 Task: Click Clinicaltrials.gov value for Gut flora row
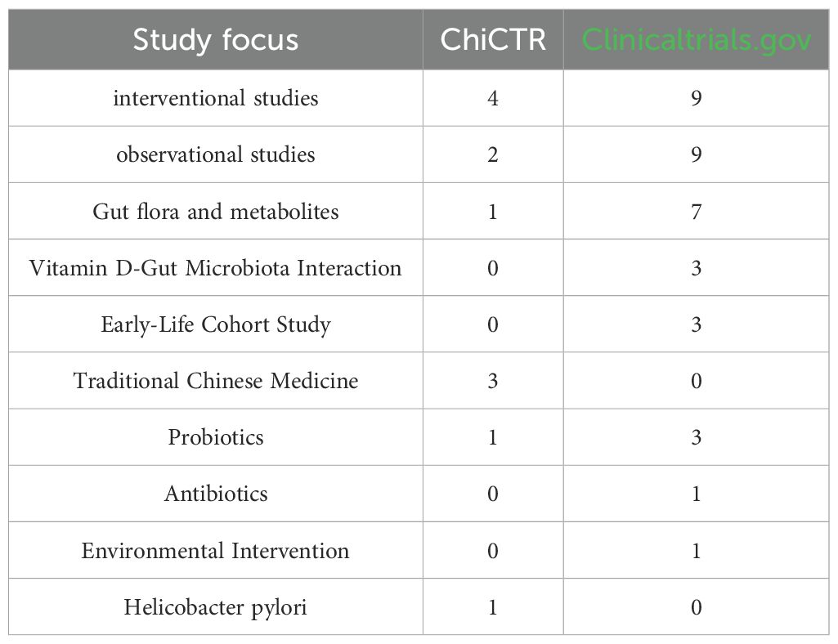[x=696, y=212]
